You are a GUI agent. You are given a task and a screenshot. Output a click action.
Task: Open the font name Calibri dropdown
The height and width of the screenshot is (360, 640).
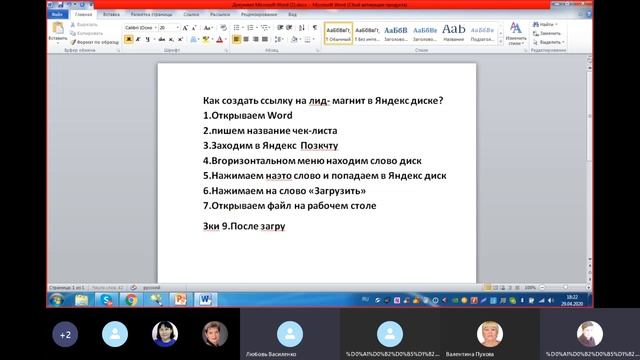tap(156, 28)
